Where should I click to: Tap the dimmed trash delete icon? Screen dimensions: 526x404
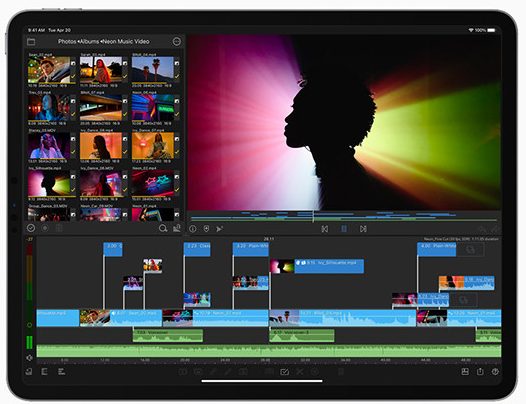click(x=340, y=372)
